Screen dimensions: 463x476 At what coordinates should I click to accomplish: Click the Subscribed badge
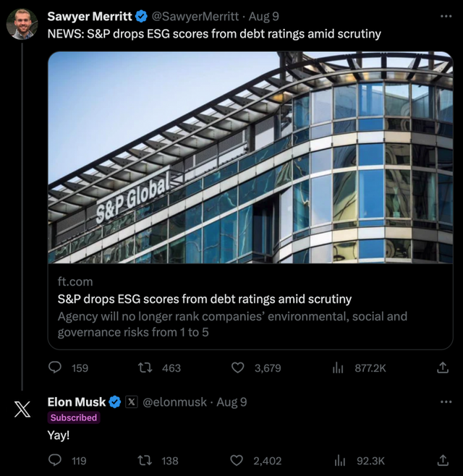point(73,417)
